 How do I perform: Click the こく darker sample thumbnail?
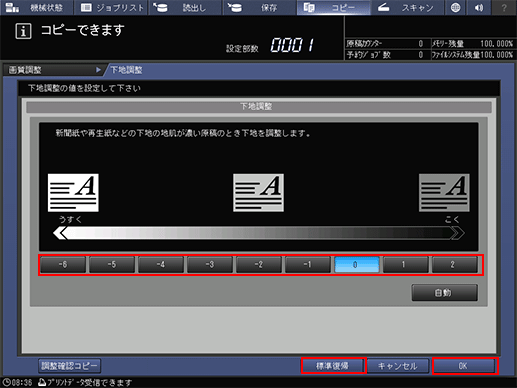[444, 193]
